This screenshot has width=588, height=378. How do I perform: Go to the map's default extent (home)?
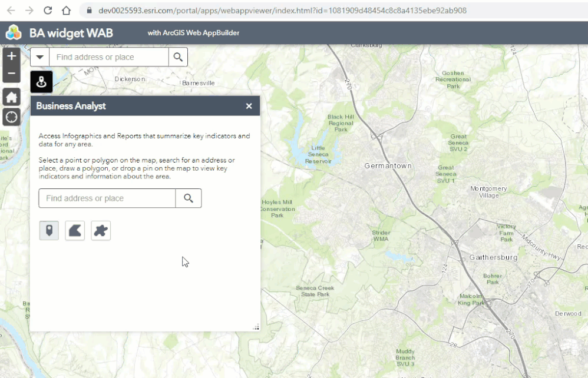[12, 97]
